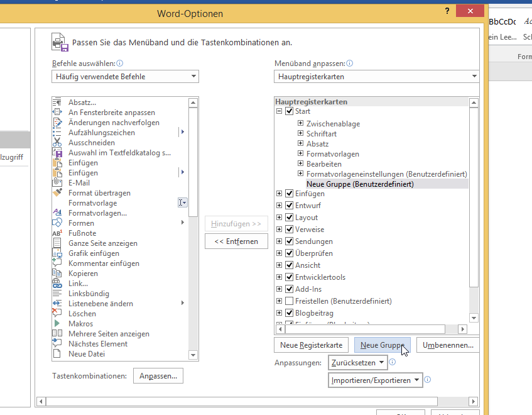The height and width of the screenshot is (415, 532).
Task: Click the << Entfernen button
Action: pyautogui.click(x=236, y=241)
